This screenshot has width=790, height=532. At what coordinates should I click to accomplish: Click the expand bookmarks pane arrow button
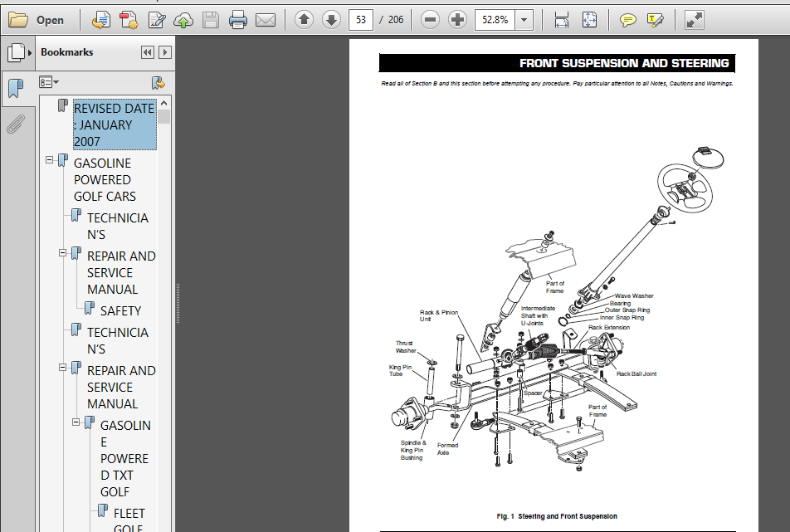coord(165,52)
